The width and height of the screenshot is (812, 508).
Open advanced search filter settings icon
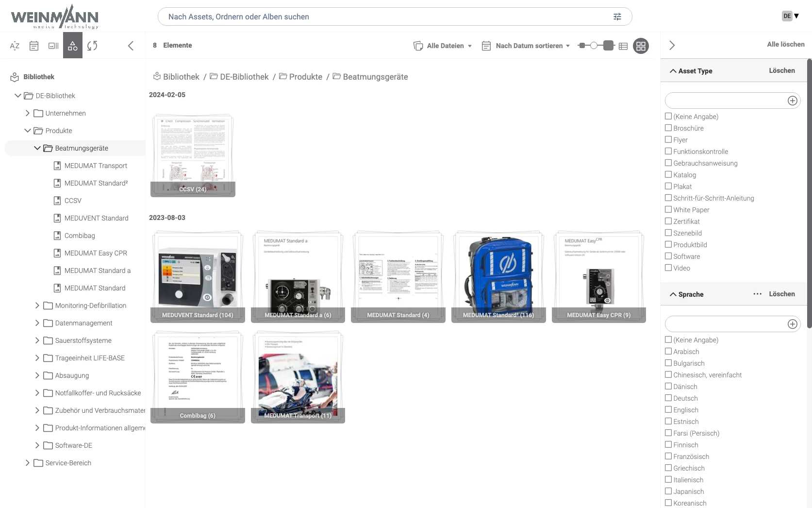point(617,17)
